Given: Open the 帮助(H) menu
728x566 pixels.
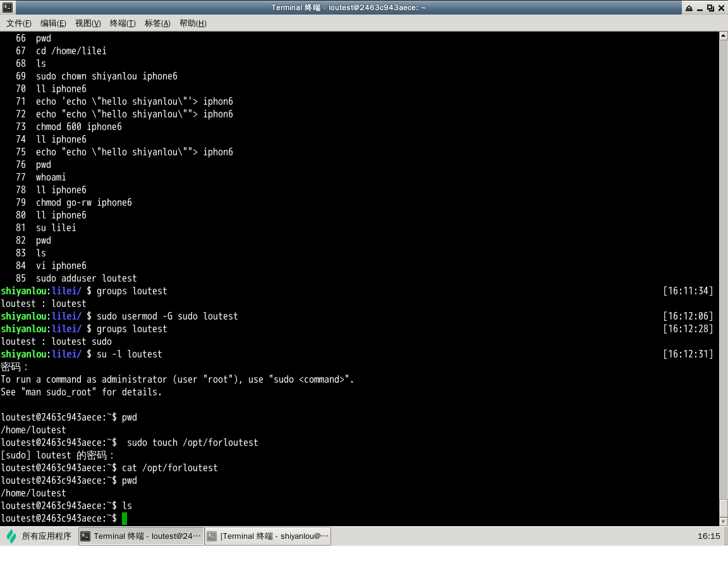Looking at the screenshot, I should (x=193, y=23).
